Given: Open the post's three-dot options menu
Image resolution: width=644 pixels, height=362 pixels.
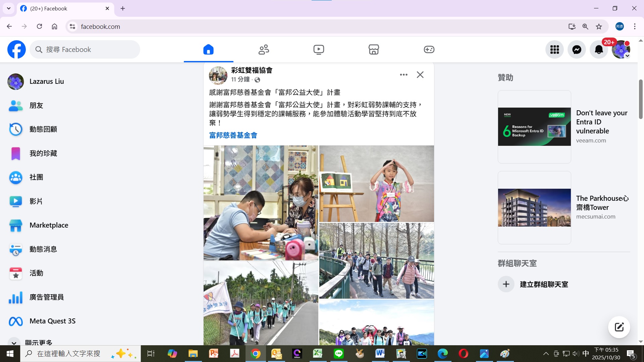Looking at the screenshot, I should 404,75.
